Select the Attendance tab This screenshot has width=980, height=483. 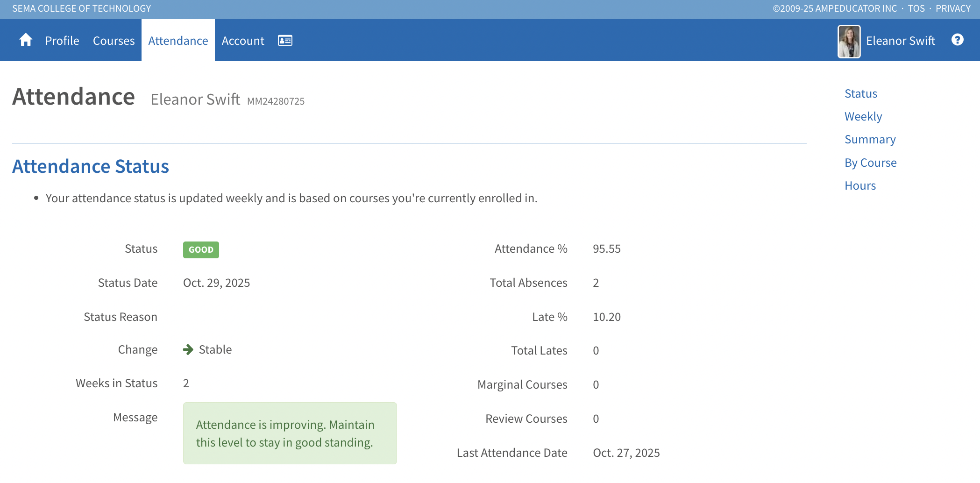(x=178, y=41)
